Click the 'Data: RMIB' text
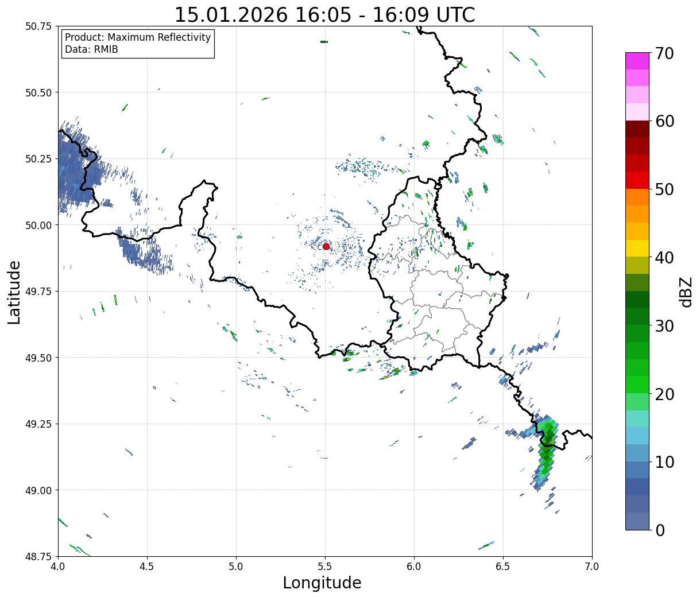The width and height of the screenshot is (700, 597). tap(91, 50)
